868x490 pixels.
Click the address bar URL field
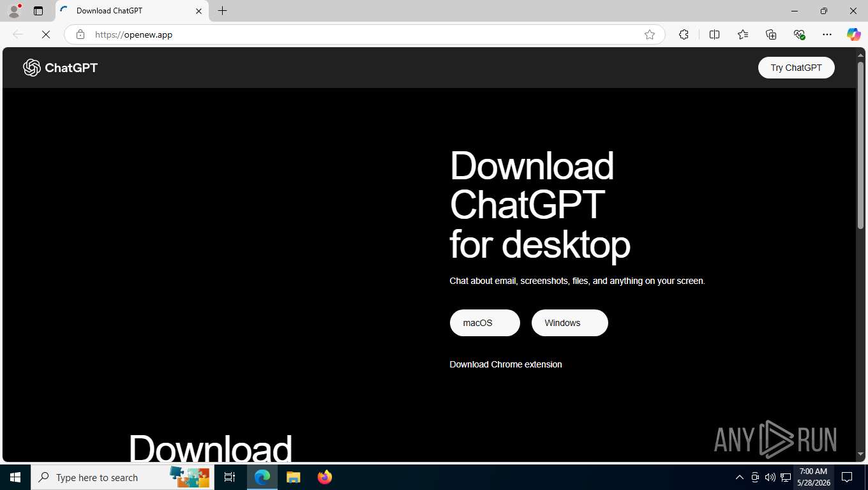point(364,34)
